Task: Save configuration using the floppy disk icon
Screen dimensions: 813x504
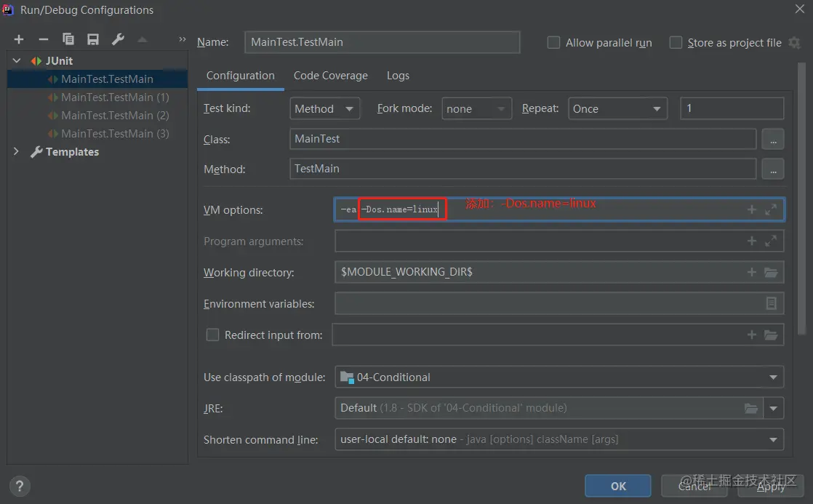Action: [93, 39]
